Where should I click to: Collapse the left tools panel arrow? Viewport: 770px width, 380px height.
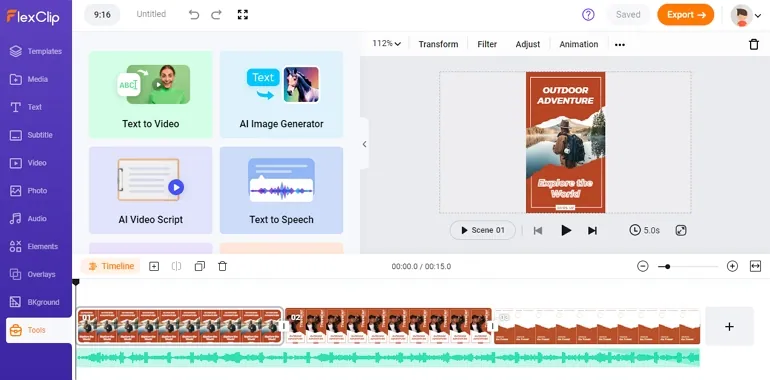tap(364, 144)
